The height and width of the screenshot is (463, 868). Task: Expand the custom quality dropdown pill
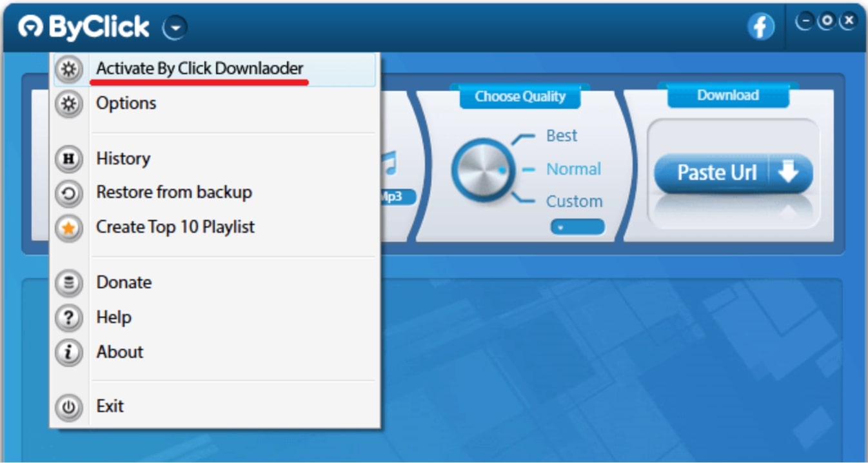[x=577, y=227]
